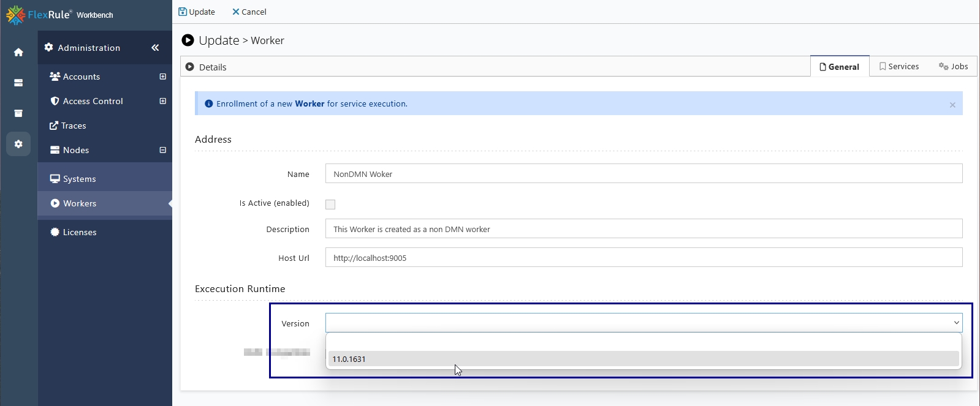The image size is (980, 406).
Task: Click the Workers play-circle icon
Action: (x=55, y=203)
